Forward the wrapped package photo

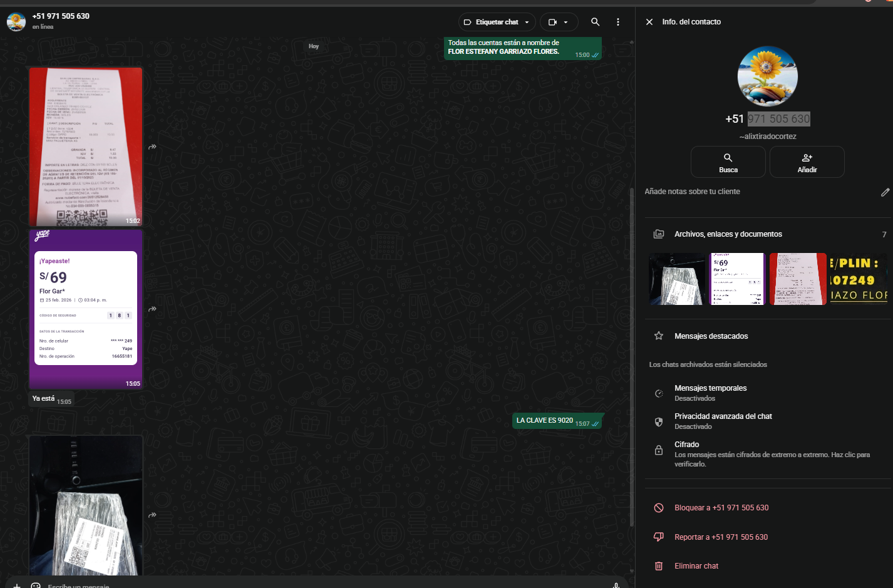152,515
